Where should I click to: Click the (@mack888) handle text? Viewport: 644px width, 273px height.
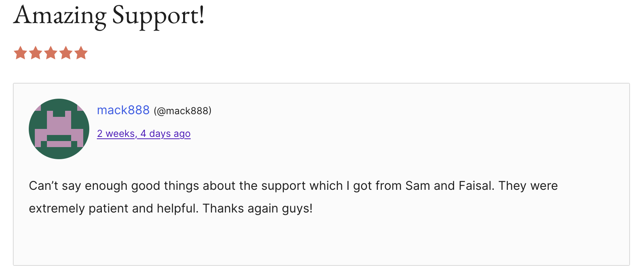click(182, 111)
